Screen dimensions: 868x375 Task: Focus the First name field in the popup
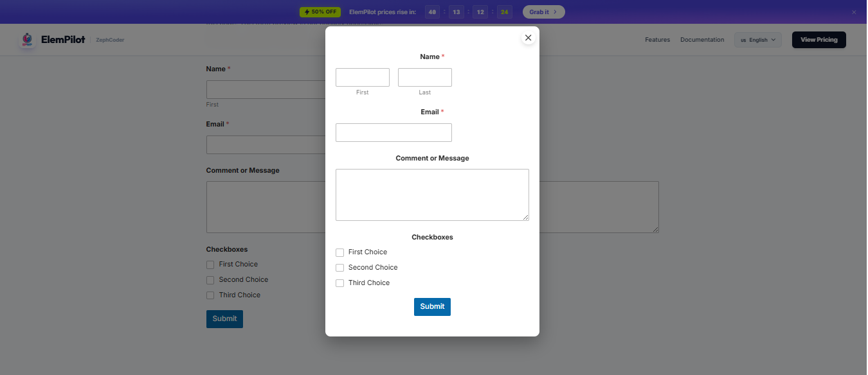[363, 77]
